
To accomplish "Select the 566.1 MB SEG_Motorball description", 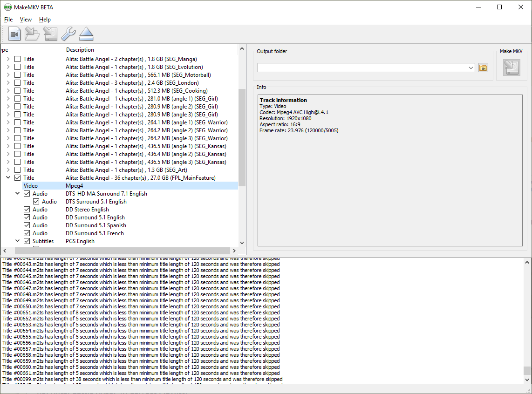I will click(138, 75).
